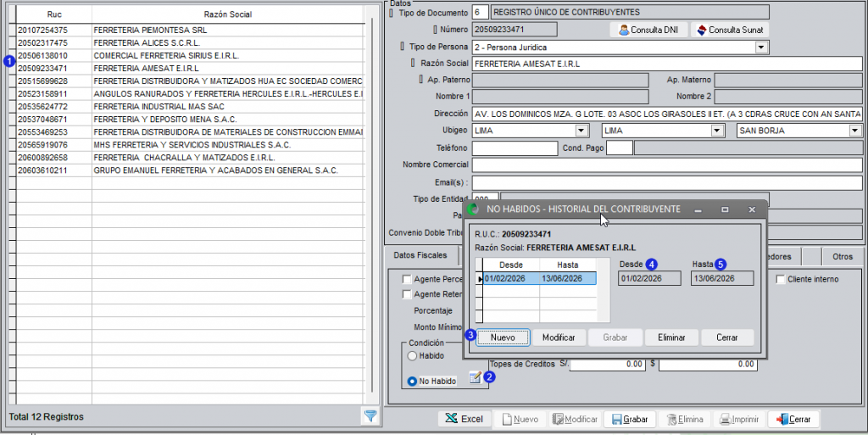Select row FERRETERIA INDUSTRIAL MAS SAC
Image resolution: width=868 pixels, height=435 pixels.
[190, 107]
